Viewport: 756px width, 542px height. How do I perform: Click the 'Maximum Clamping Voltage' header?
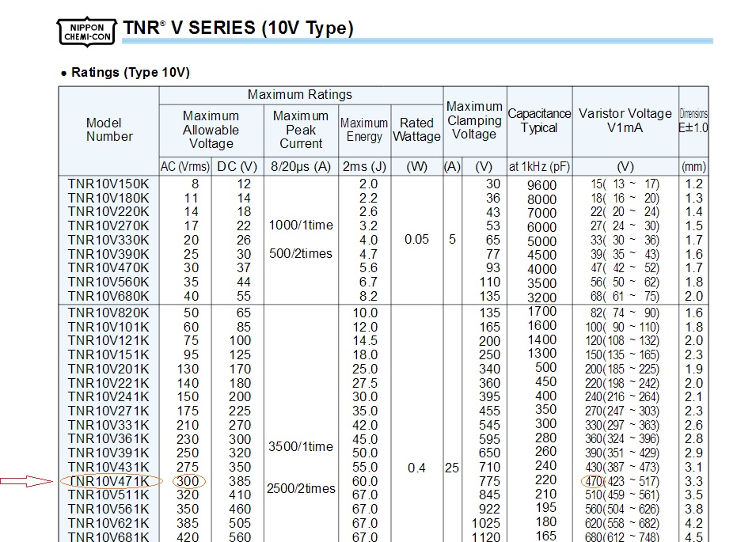coord(474,120)
